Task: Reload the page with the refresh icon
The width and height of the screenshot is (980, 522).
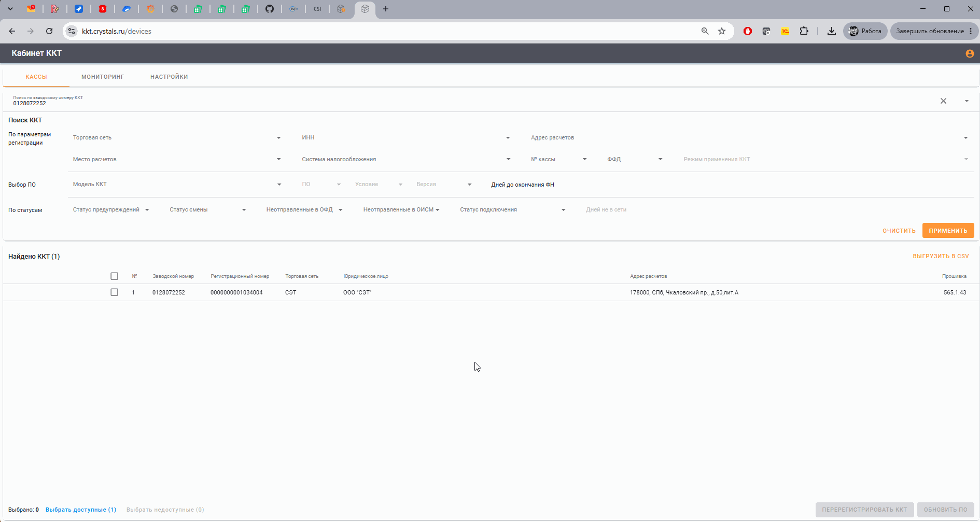Action: (49, 31)
